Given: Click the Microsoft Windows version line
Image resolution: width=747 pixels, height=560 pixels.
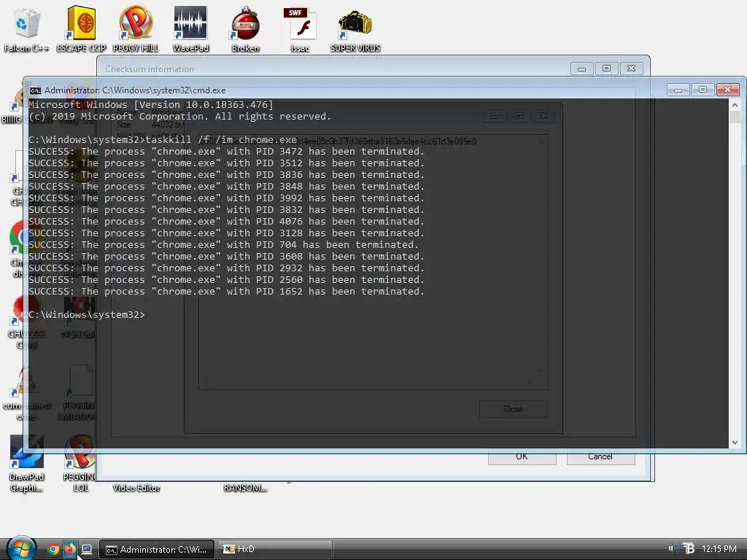Looking at the screenshot, I should 151,105.
